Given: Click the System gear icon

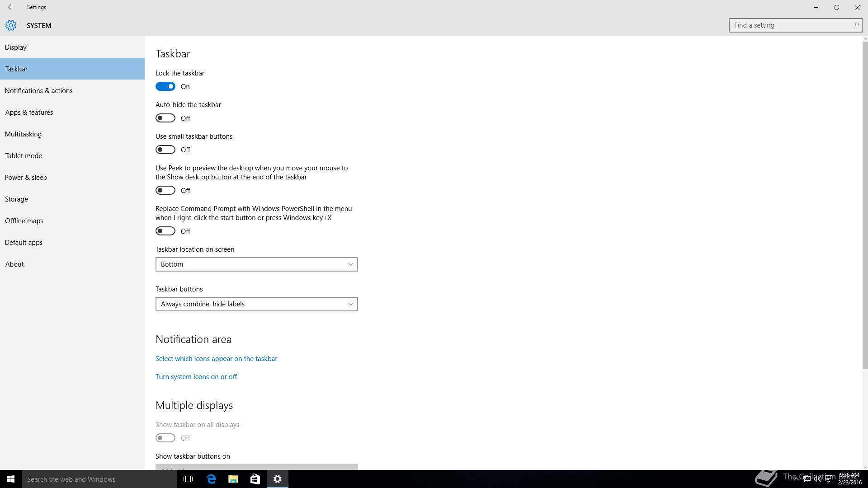Looking at the screenshot, I should click(x=11, y=25).
